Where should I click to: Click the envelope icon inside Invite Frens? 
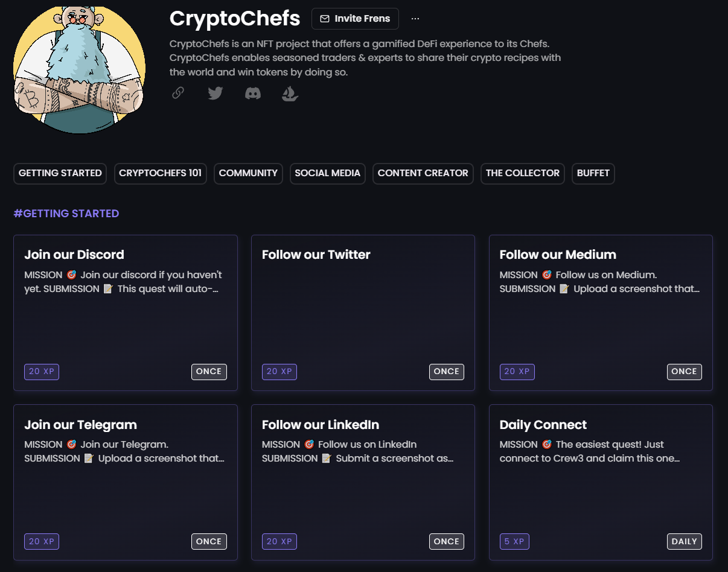click(324, 19)
